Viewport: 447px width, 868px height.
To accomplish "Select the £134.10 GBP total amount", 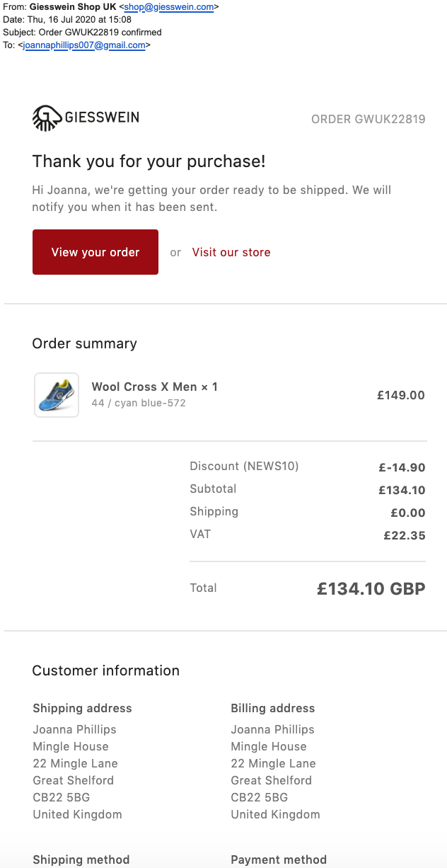I will coord(371,588).
